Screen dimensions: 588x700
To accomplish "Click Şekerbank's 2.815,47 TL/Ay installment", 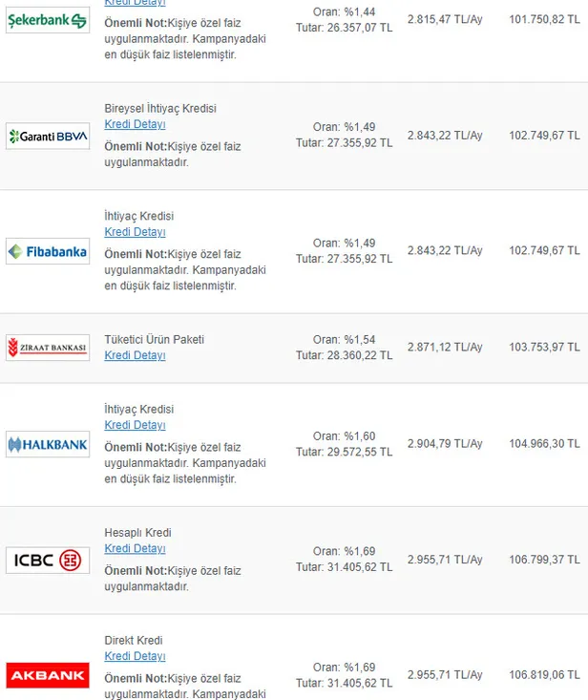I will (445, 19).
